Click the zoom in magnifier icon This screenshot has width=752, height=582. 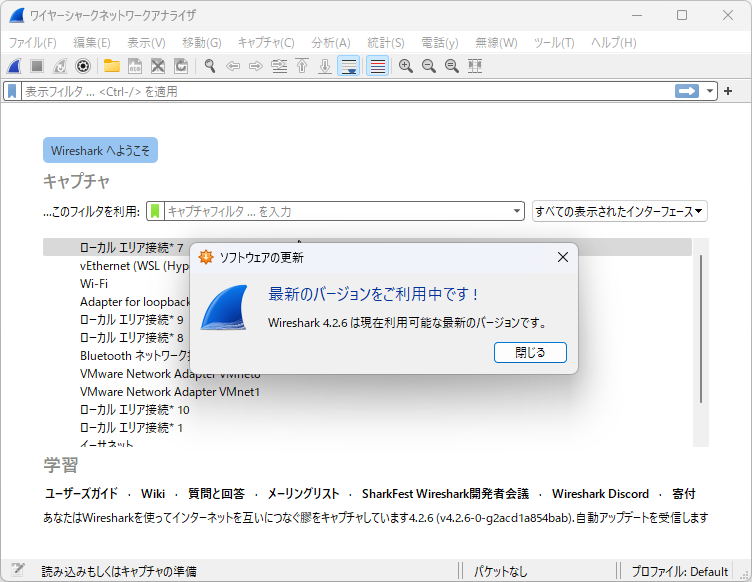pos(406,66)
